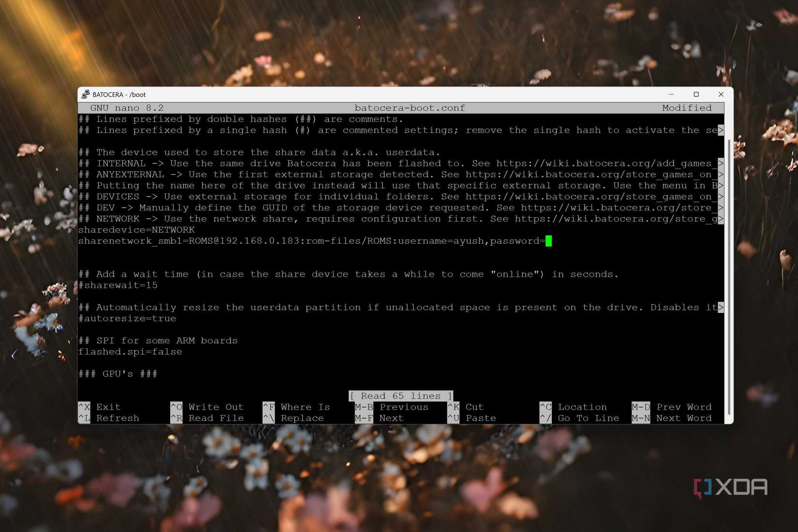Click the '#autoresize=true' line
This screenshot has height=532, width=798.
click(127, 319)
